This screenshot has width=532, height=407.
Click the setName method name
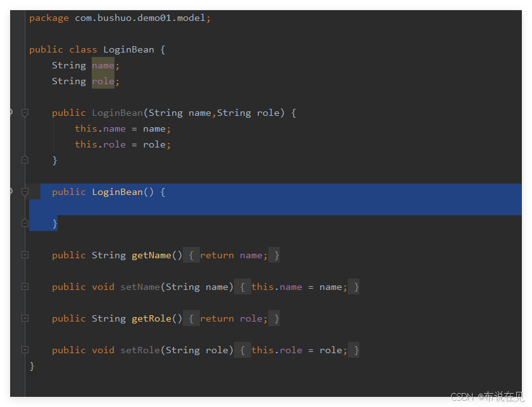tap(140, 287)
